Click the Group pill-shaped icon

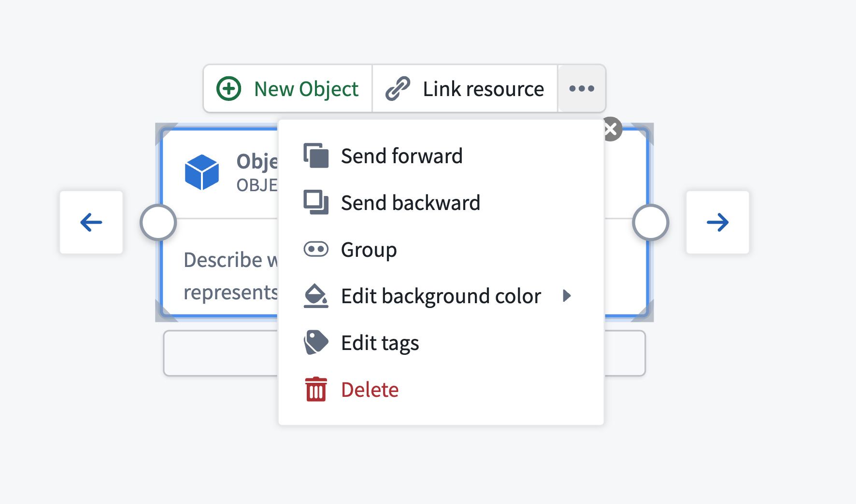point(316,249)
